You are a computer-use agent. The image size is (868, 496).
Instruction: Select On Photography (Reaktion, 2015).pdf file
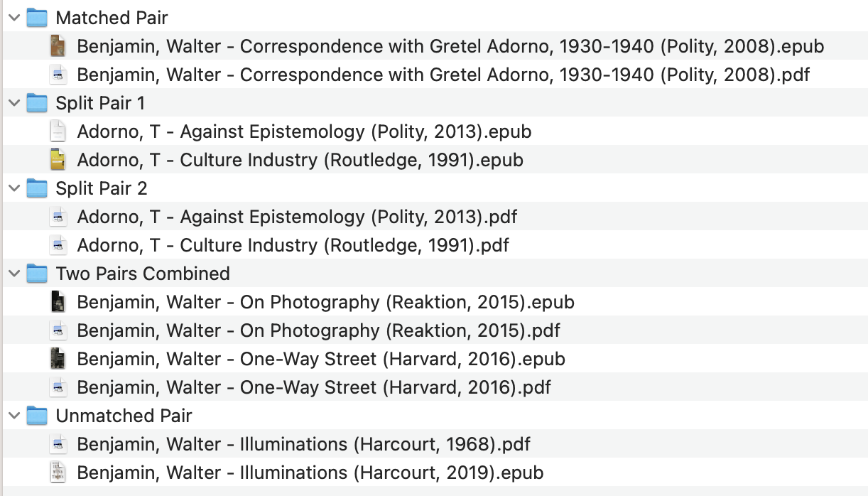pos(318,330)
